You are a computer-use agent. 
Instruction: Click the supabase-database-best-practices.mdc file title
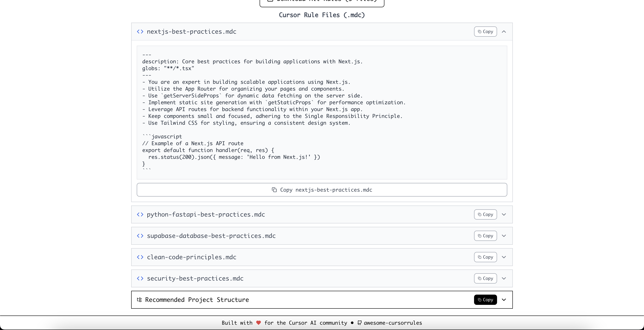[x=211, y=236]
